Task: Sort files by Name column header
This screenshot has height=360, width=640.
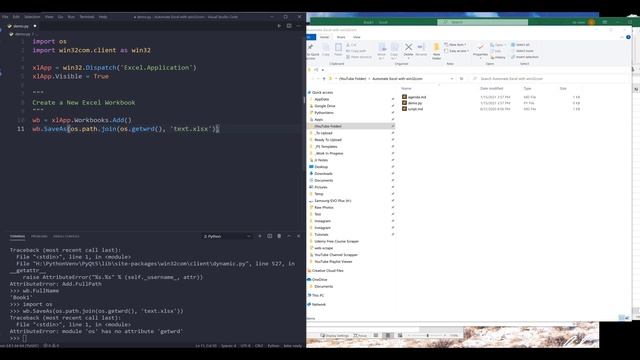Action: point(406,89)
